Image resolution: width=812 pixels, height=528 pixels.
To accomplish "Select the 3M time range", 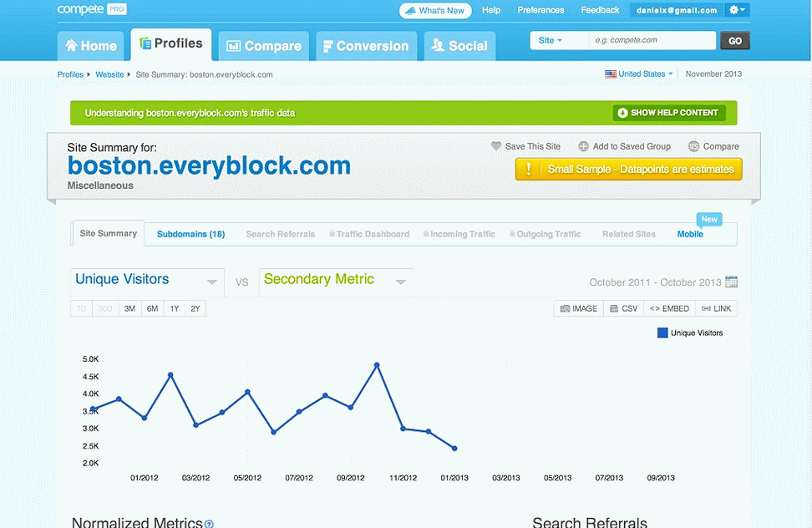I will coord(129,308).
